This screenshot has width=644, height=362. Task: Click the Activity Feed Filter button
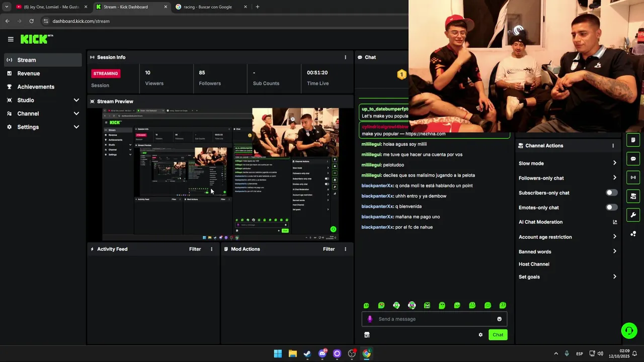click(x=195, y=249)
